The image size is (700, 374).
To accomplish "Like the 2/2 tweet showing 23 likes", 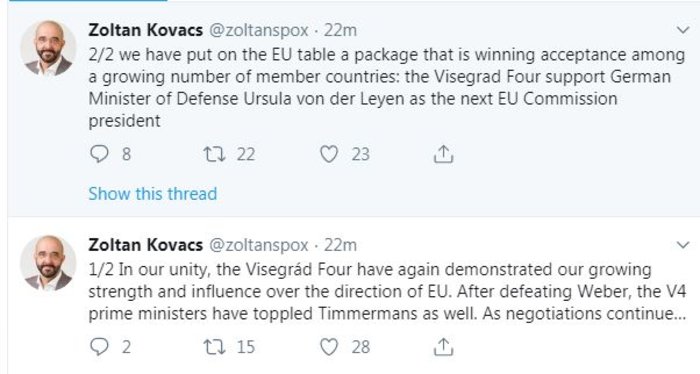I will coord(329,154).
